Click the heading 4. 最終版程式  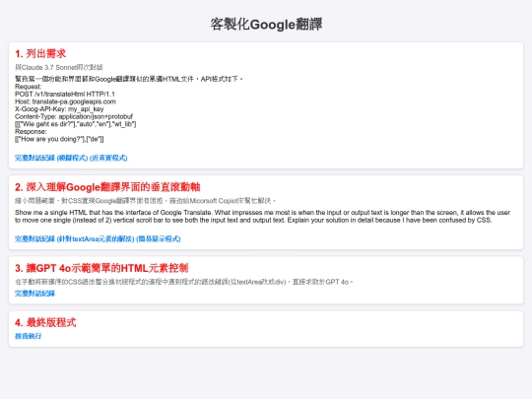tap(45, 322)
